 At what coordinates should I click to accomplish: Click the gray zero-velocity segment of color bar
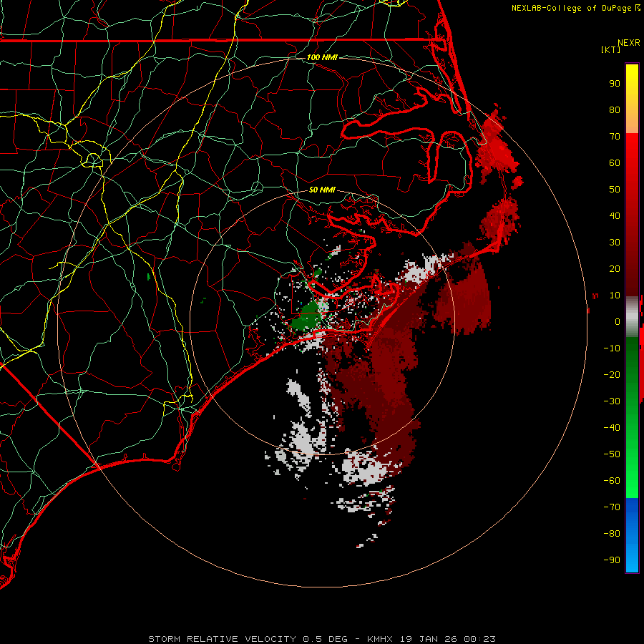pyautogui.click(x=632, y=317)
